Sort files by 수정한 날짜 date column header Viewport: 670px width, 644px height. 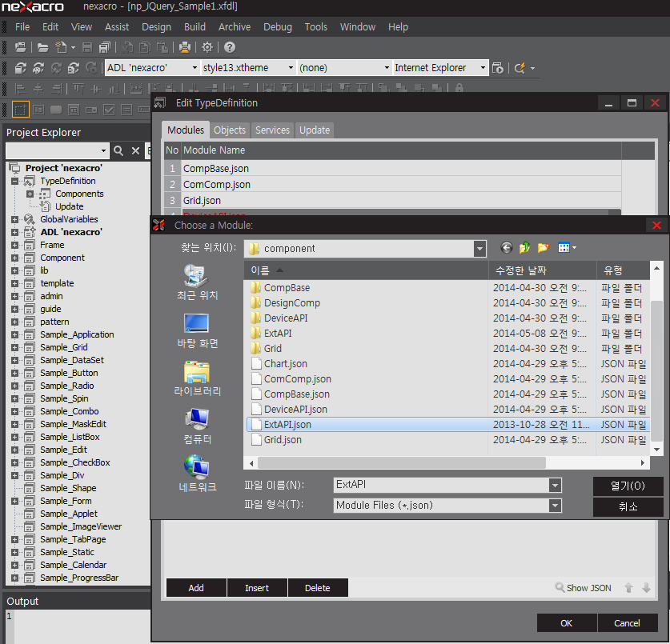coord(542,270)
